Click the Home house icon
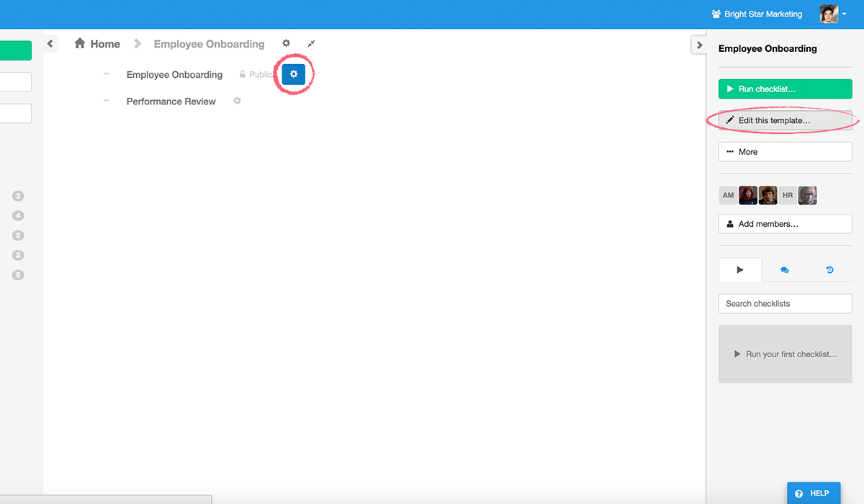The image size is (864, 504). 80,44
